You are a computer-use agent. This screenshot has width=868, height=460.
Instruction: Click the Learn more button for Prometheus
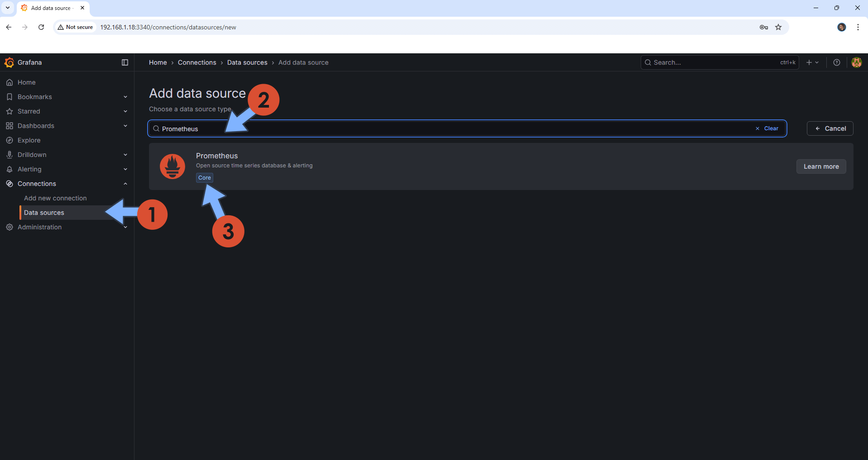pyautogui.click(x=821, y=166)
